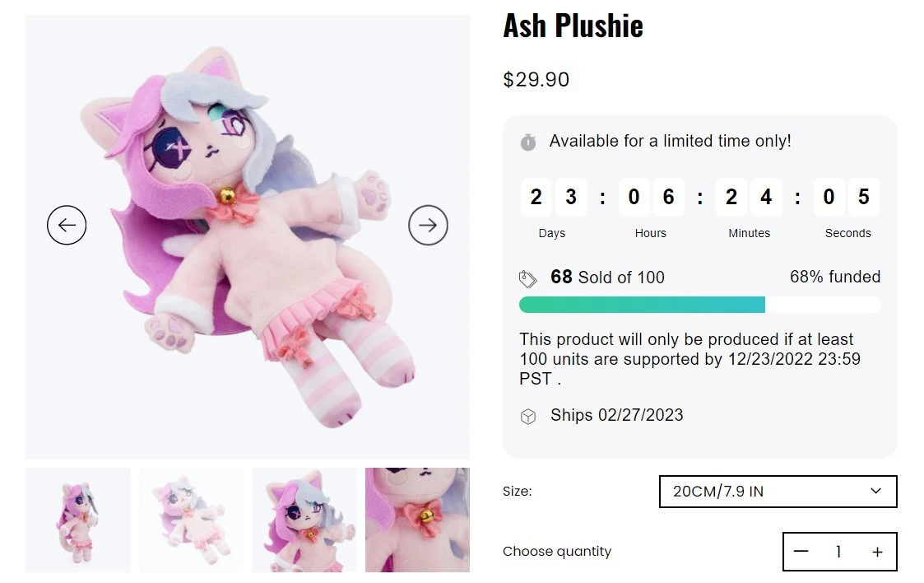Click the countdown Days digits

pyautogui.click(x=553, y=196)
